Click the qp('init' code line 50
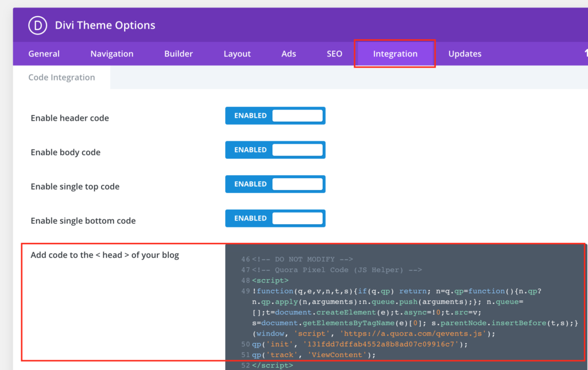The width and height of the screenshot is (588, 370). pos(359,344)
